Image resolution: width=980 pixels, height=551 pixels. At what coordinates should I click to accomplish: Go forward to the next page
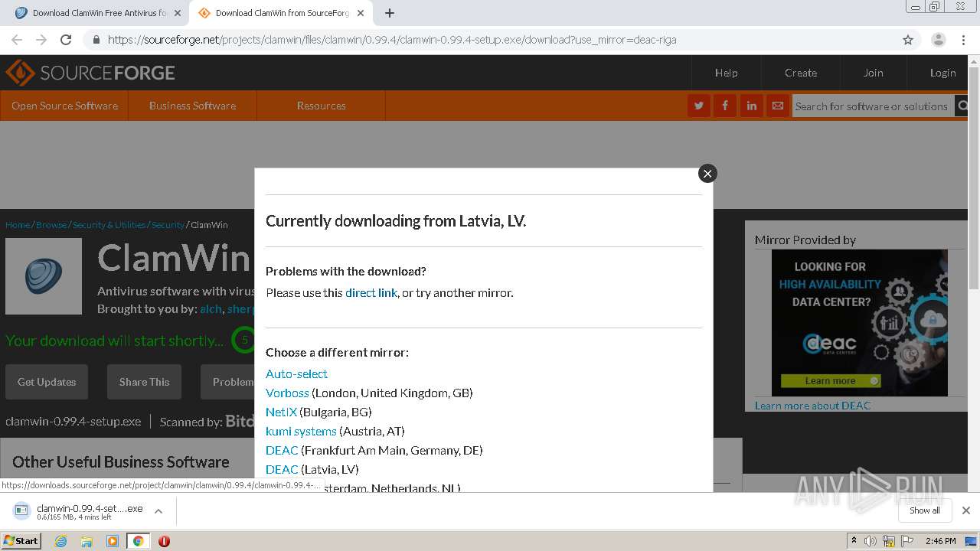[41, 40]
